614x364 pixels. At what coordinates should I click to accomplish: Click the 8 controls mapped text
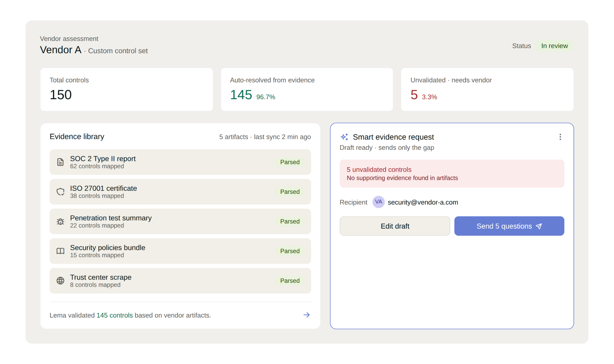tap(95, 285)
